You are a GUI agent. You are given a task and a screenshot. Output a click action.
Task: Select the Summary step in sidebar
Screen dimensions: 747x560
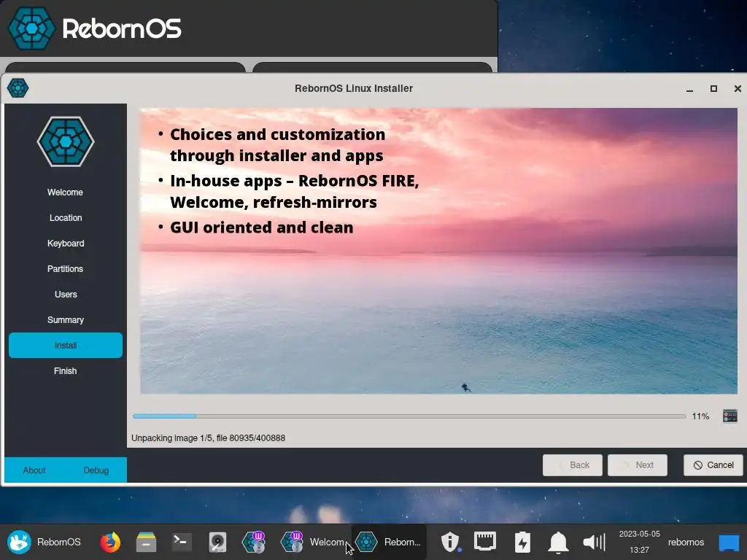[x=65, y=320]
